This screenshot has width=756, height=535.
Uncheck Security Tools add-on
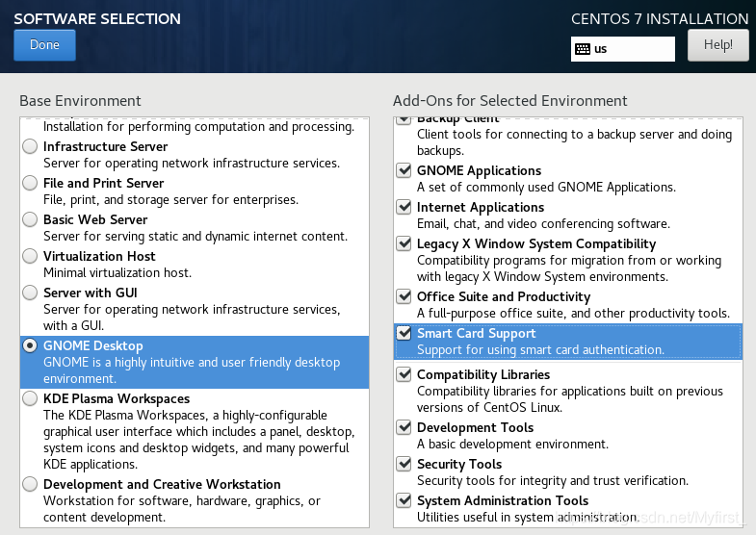404,464
